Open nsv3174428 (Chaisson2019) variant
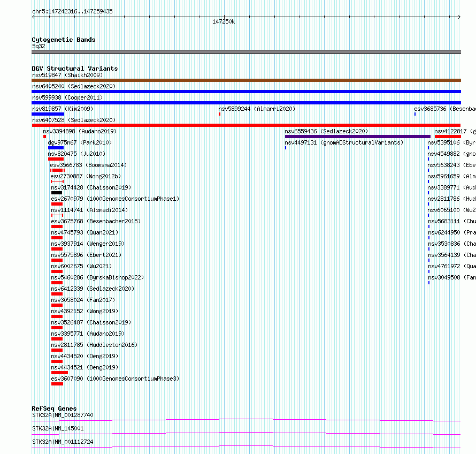The height and width of the screenshot is (454, 476). [x=91, y=187]
